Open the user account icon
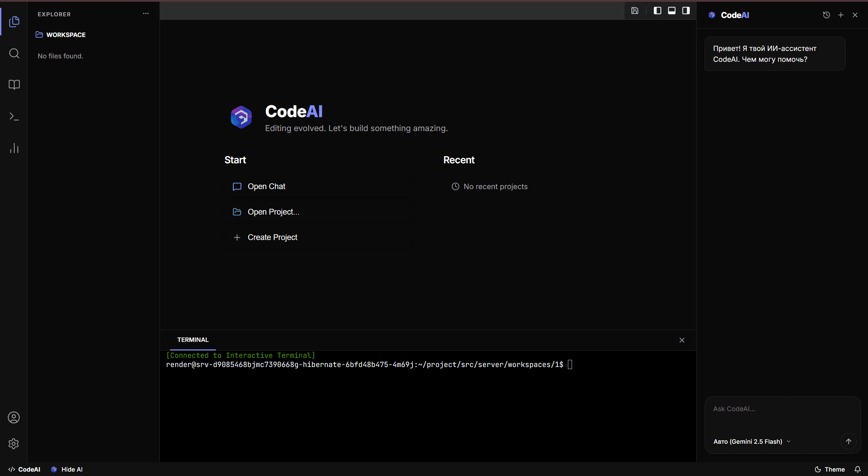868x476 pixels. click(14, 417)
